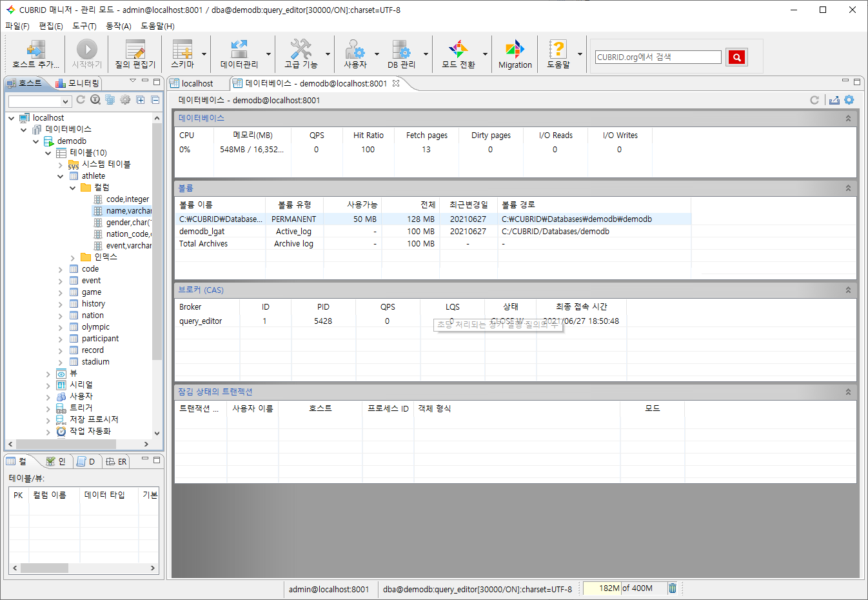Click the gear settings icon in host panel
The height and width of the screenshot is (600, 868).
tap(125, 100)
